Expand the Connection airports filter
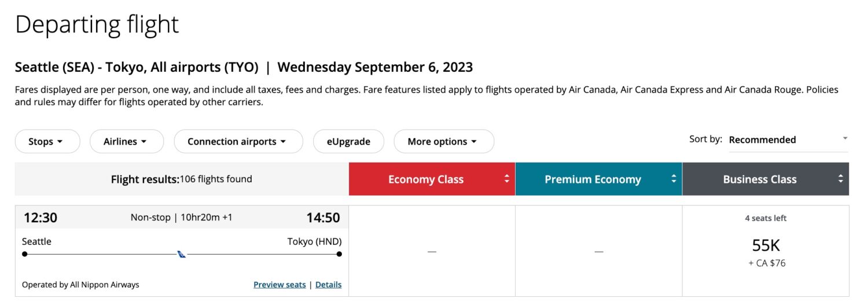This screenshot has width=868, height=302. coord(238,142)
